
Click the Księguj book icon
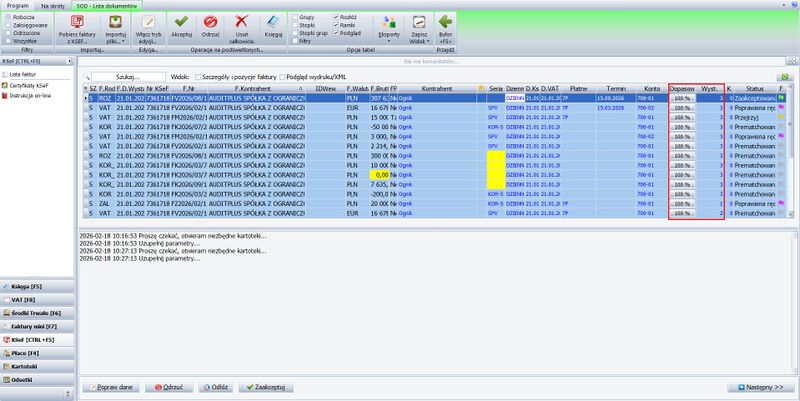click(x=273, y=21)
